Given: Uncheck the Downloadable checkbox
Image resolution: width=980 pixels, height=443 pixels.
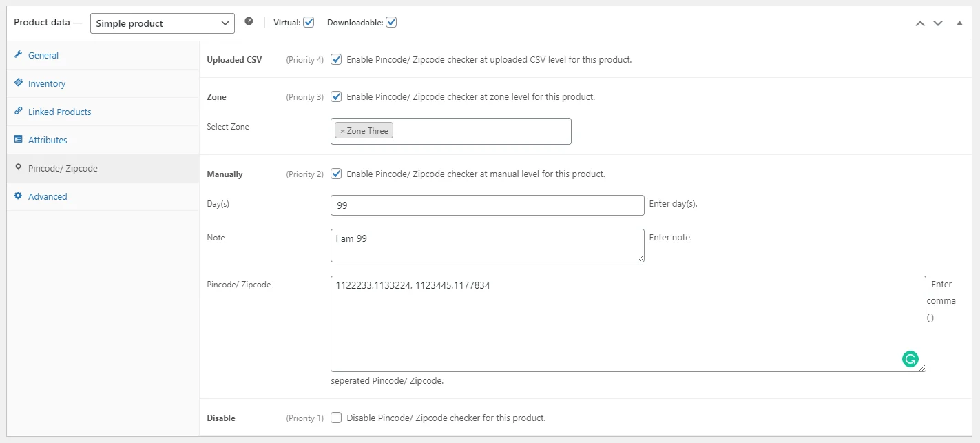Looking at the screenshot, I should pos(391,23).
